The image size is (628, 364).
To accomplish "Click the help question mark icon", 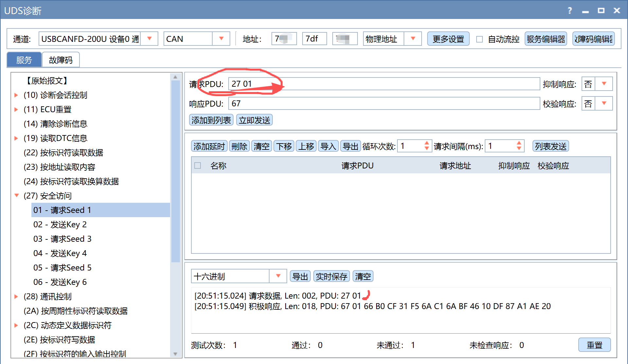I will (570, 10).
